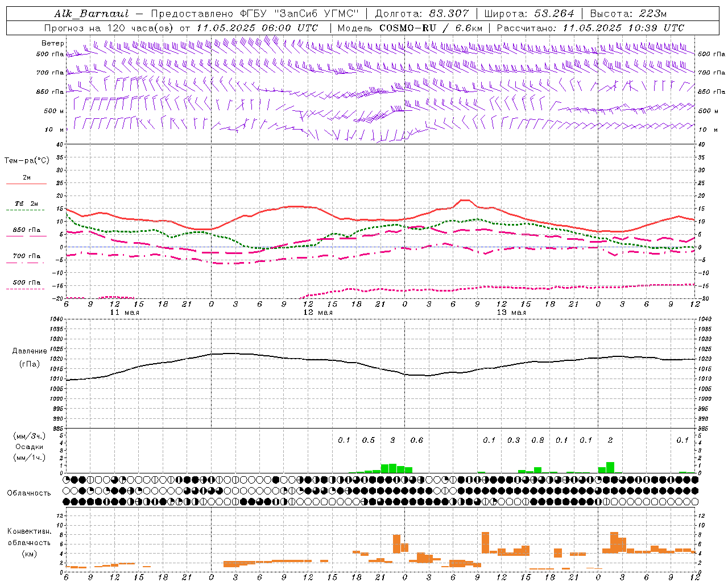This screenshot has width=728, height=582.
Task: Click the Alk_Barnaul station title
Action: (x=92, y=14)
